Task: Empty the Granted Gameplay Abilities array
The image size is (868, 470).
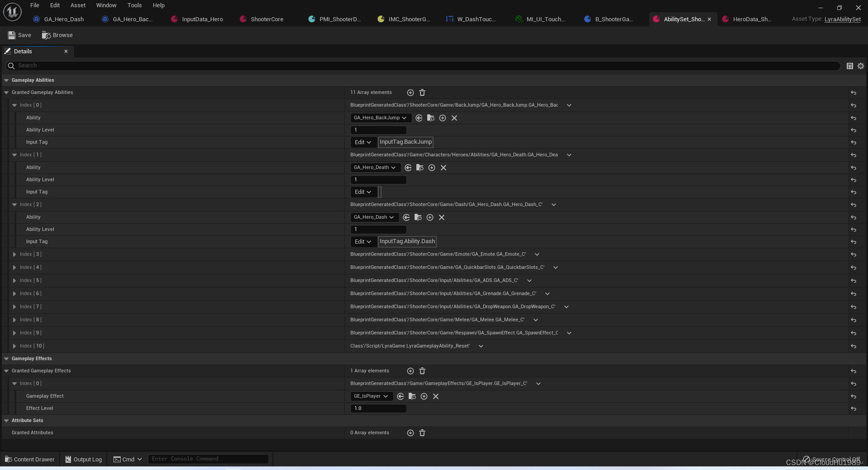Action: (x=422, y=93)
